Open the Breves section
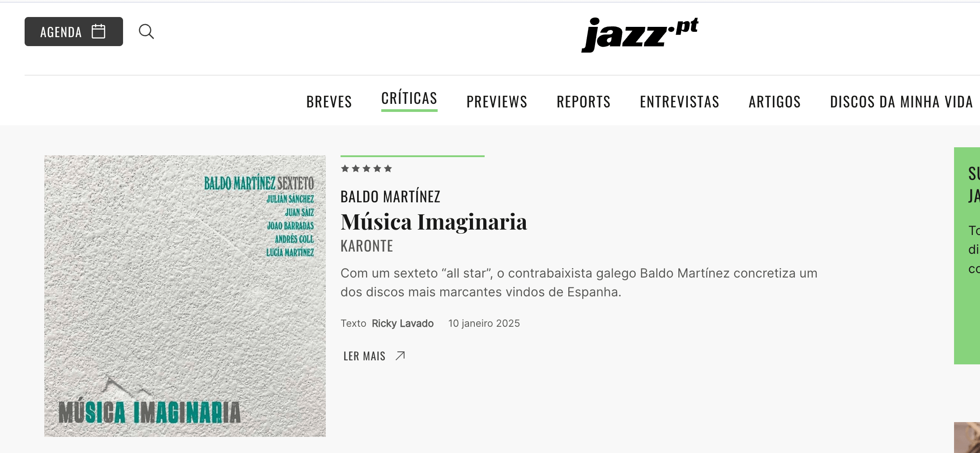Viewport: 980px width, 453px height. coord(329,102)
